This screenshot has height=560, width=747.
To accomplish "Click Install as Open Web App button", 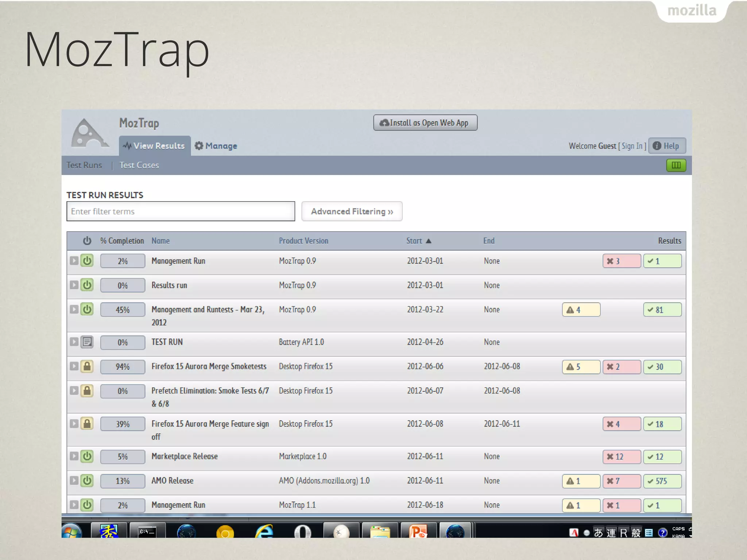I will pos(425,123).
